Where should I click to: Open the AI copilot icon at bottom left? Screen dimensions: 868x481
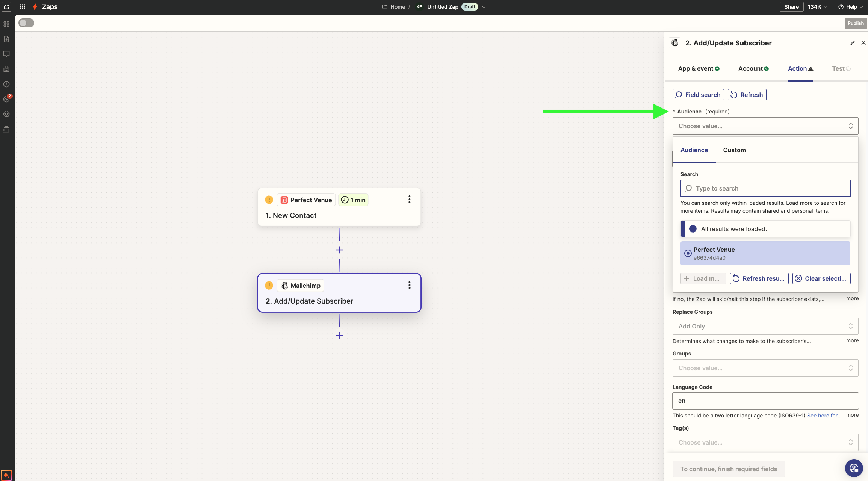(x=6, y=475)
